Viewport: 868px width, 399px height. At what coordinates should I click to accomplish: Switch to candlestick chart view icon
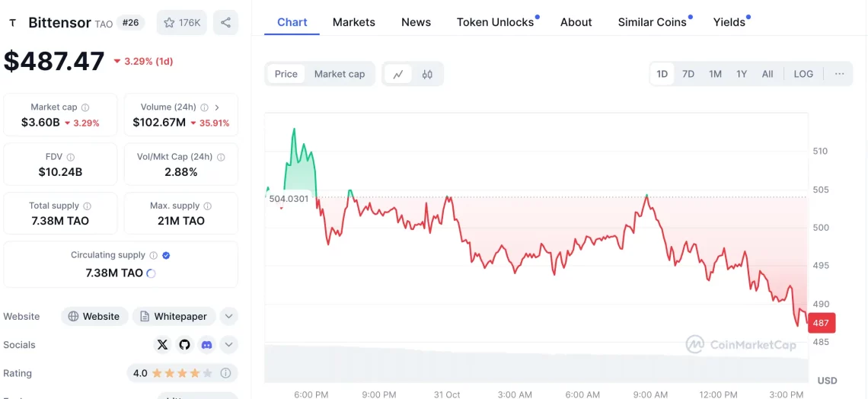pyautogui.click(x=427, y=74)
